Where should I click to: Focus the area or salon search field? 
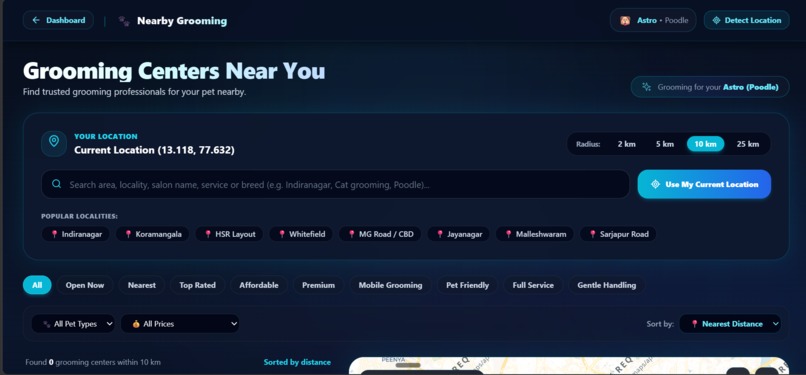335,184
